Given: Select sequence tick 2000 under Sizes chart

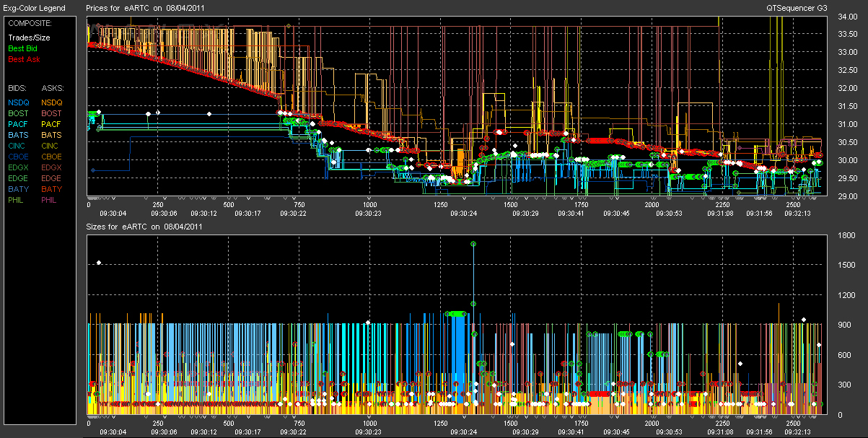Looking at the screenshot, I should pyautogui.click(x=652, y=424).
